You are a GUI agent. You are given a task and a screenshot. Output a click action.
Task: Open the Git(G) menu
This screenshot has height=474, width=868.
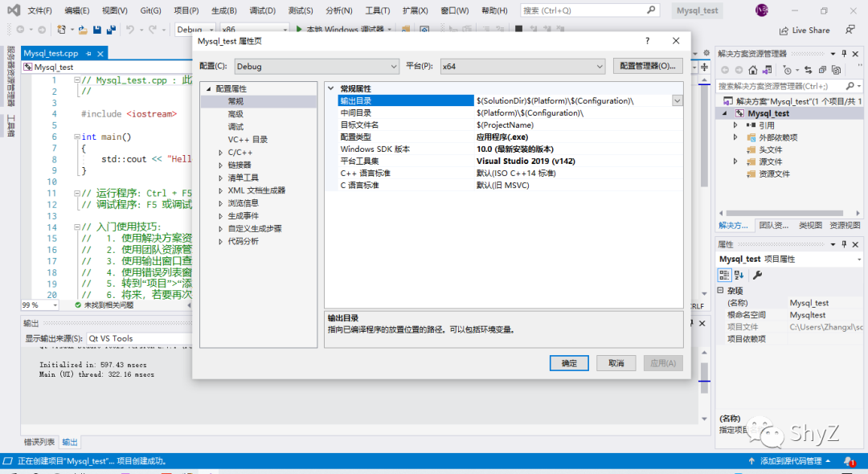[150, 10]
